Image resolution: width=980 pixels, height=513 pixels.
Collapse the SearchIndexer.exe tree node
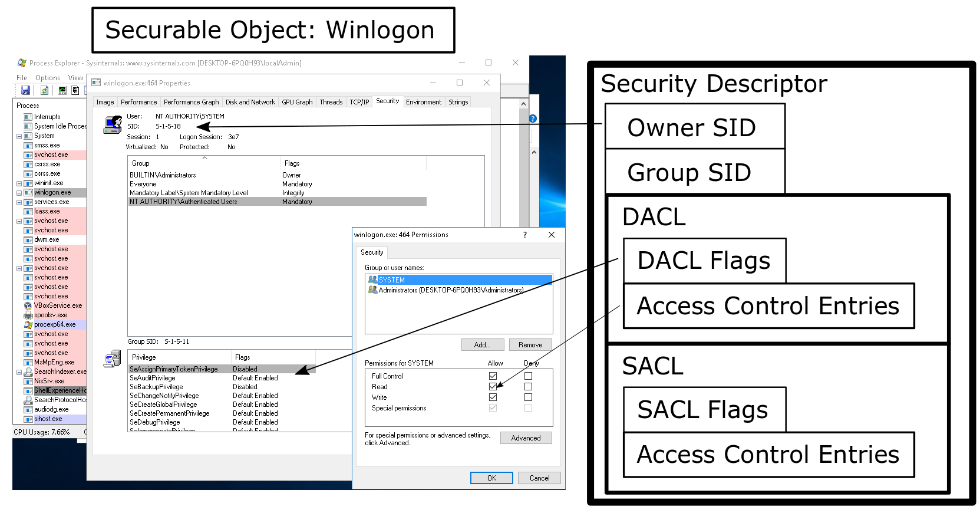pos(19,372)
